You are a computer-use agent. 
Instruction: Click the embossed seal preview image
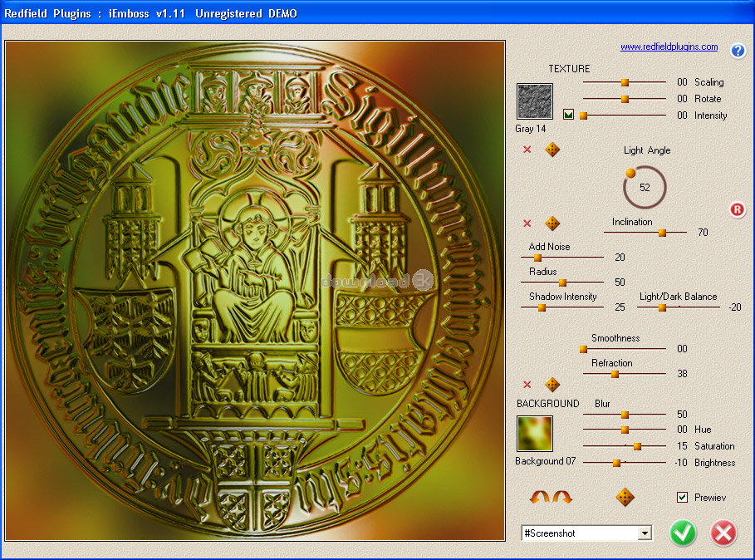tap(255, 291)
